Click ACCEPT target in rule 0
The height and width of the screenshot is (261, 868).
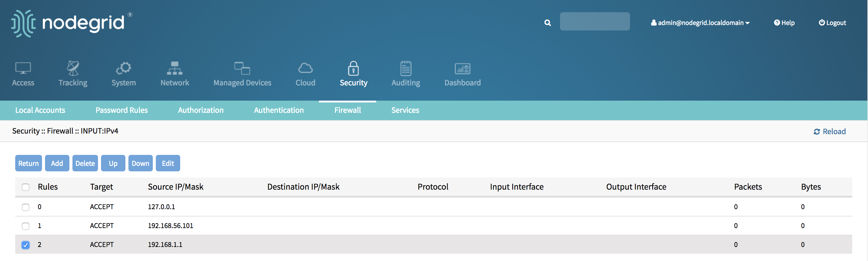pyautogui.click(x=102, y=207)
